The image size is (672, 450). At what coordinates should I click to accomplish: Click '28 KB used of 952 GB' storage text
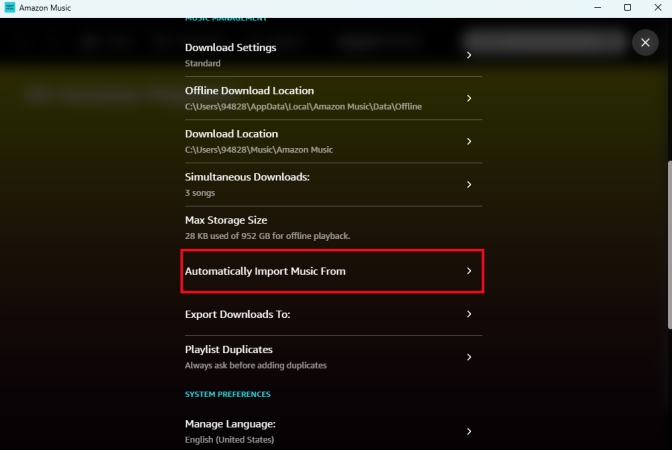pyautogui.click(x=267, y=236)
